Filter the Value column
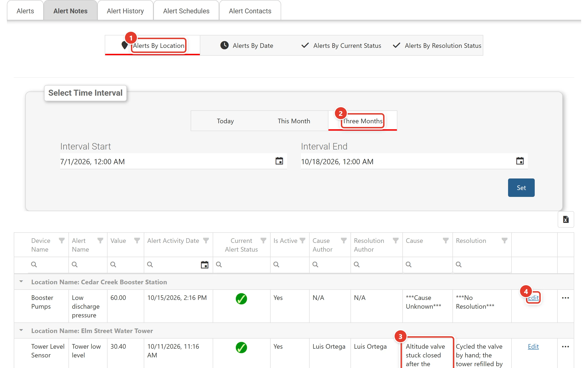The width and height of the screenshot is (588, 368). click(x=137, y=241)
